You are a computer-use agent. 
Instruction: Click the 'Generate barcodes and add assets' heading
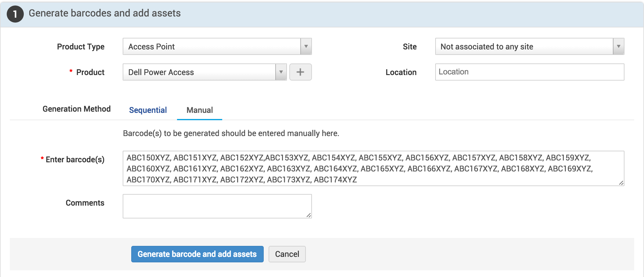[x=105, y=13]
